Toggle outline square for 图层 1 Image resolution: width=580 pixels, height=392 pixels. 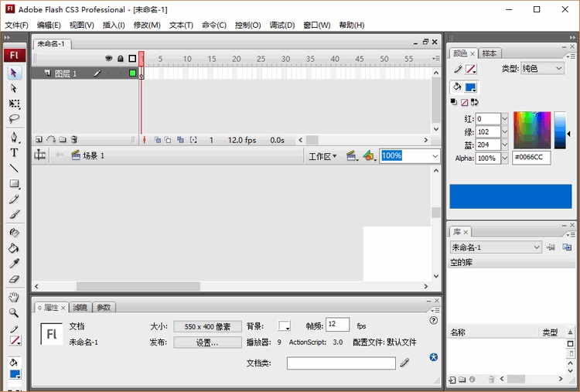pyautogui.click(x=132, y=73)
